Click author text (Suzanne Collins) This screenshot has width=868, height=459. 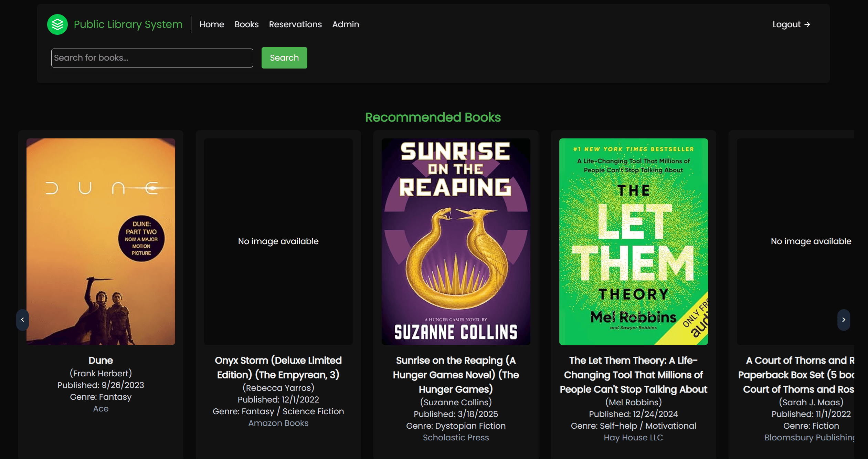[x=456, y=403]
